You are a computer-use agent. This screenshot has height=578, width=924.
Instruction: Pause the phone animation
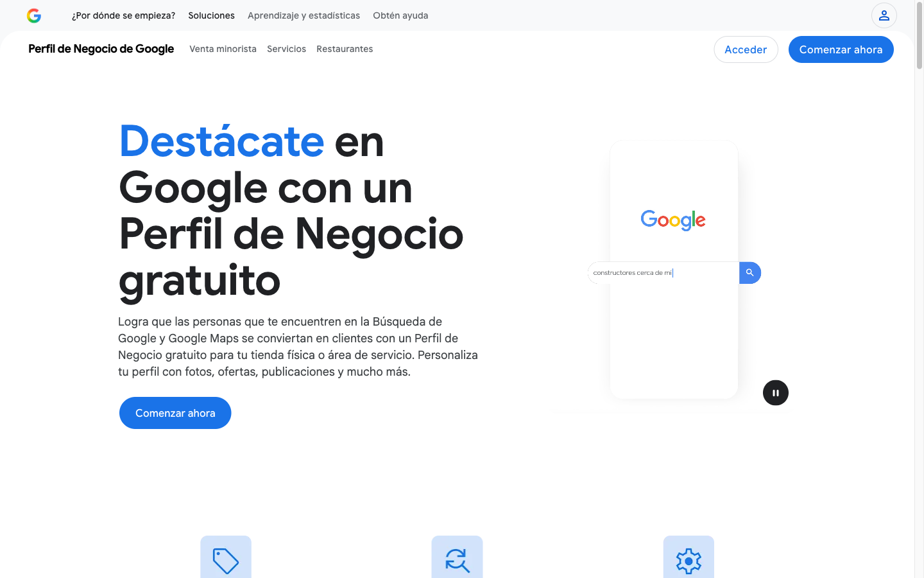pos(775,393)
